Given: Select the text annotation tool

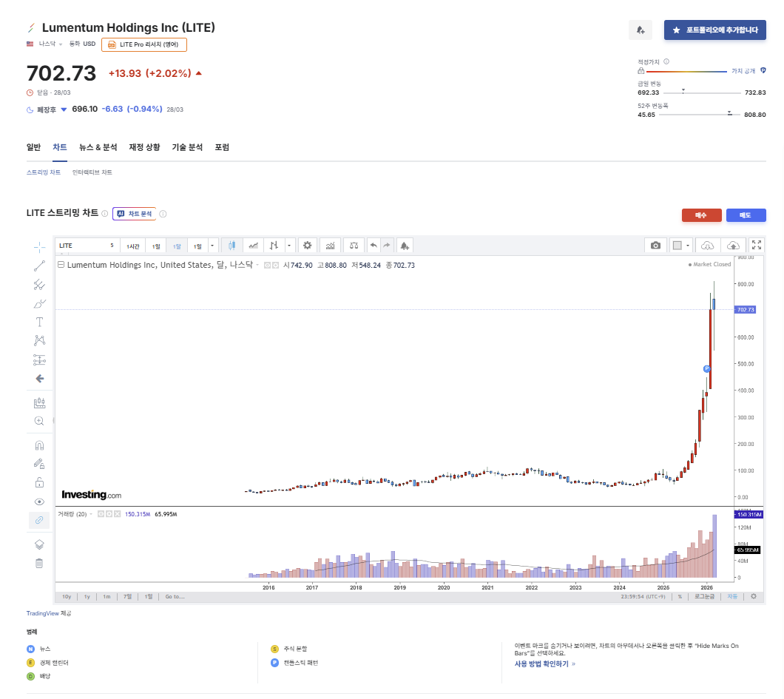Looking at the screenshot, I should tap(39, 322).
